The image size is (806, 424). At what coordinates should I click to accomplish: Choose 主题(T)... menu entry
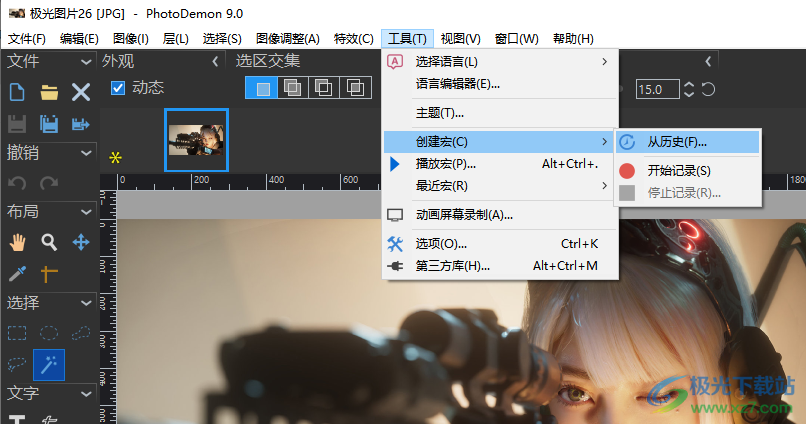pyautogui.click(x=499, y=113)
